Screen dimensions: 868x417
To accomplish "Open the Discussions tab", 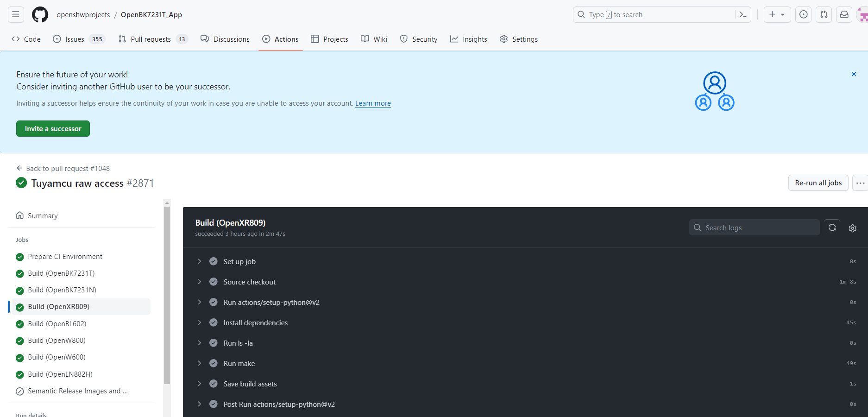I will [225, 39].
